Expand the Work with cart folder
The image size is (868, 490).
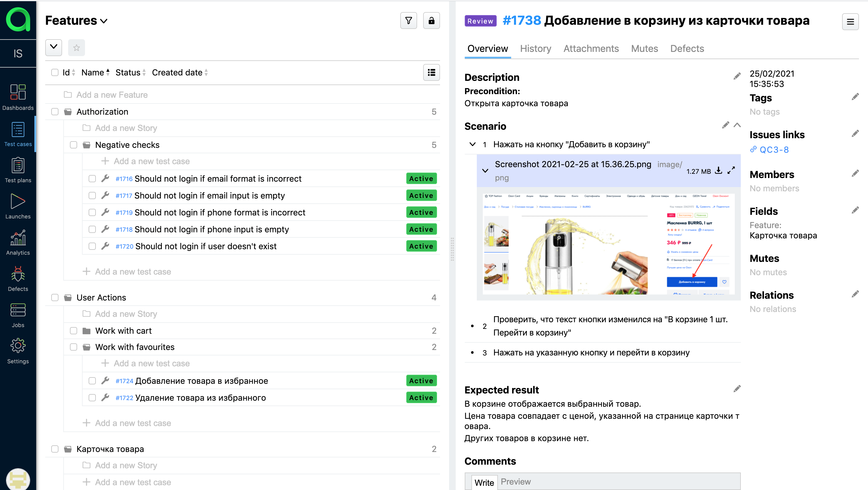(123, 330)
